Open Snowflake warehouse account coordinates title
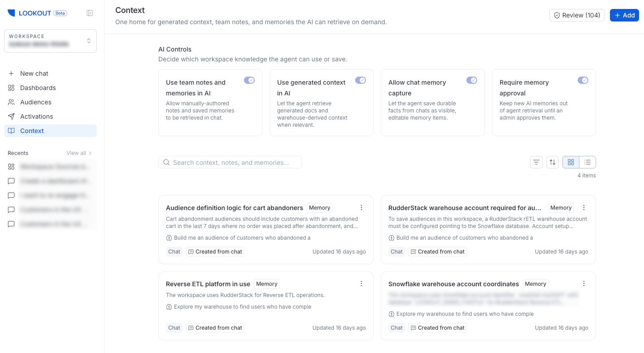The image size is (644, 353). tap(453, 284)
